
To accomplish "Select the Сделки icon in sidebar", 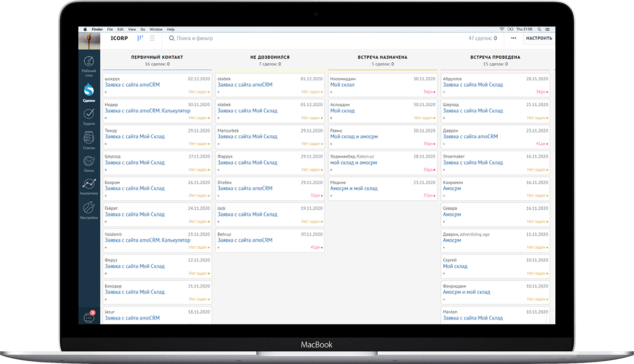I will point(89,92).
